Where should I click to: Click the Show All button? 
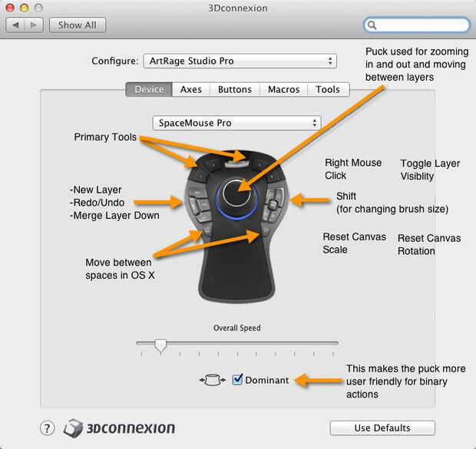point(78,25)
